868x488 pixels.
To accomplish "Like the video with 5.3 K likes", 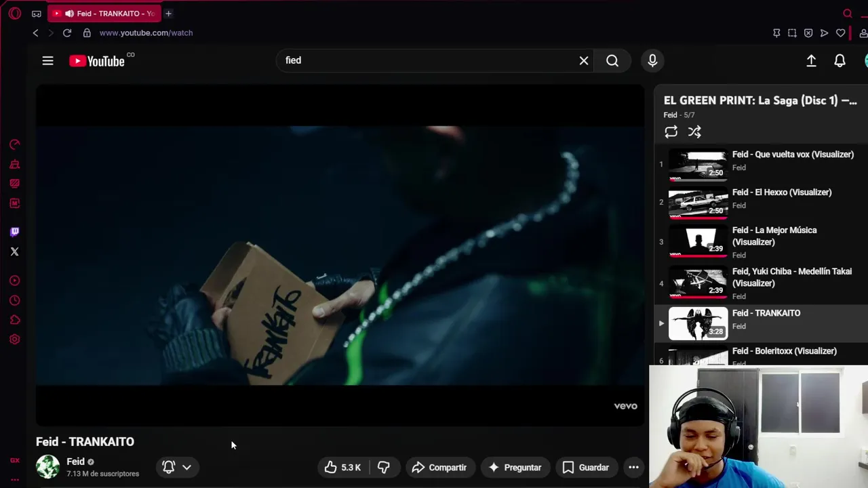I will point(342,467).
